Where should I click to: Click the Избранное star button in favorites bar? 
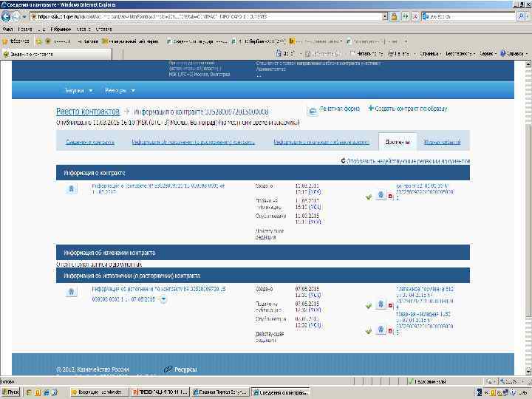click(x=16, y=41)
